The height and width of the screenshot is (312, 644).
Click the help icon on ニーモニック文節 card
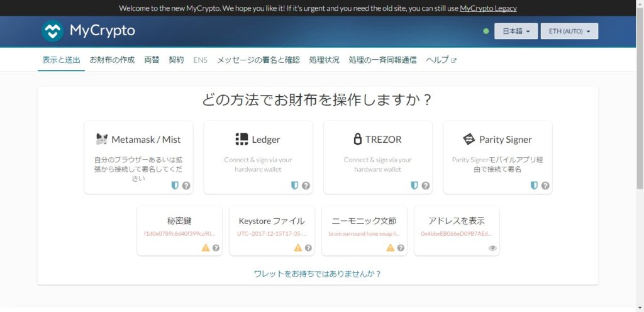click(401, 248)
